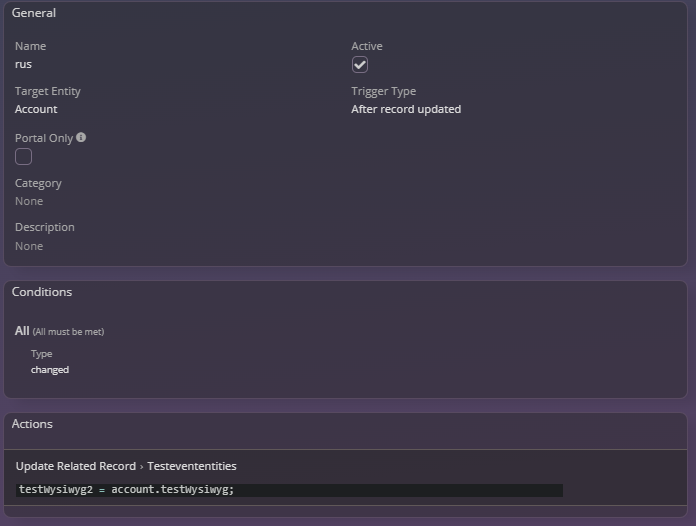Click the Portal Only info icon
The height and width of the screenshot is (526, 696).
coord(81,137)
